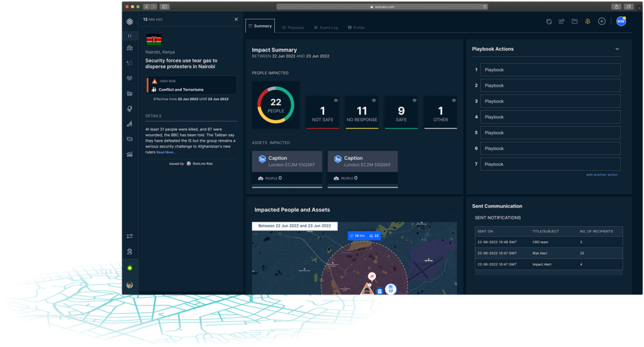Click the Restrata logo icon in sidebar
Viewport: 644px width, 347px height.
tap(130, 21)
